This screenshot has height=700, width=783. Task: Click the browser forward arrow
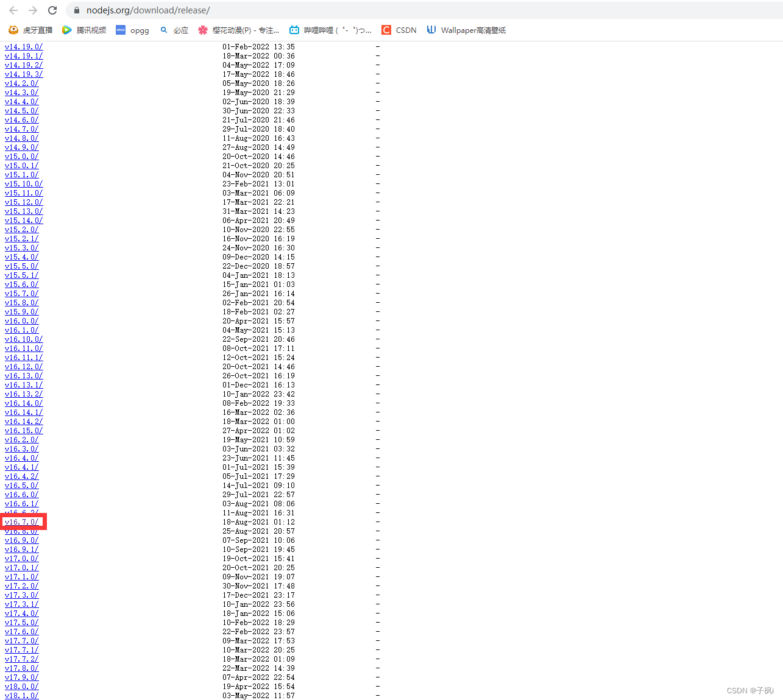33,10
